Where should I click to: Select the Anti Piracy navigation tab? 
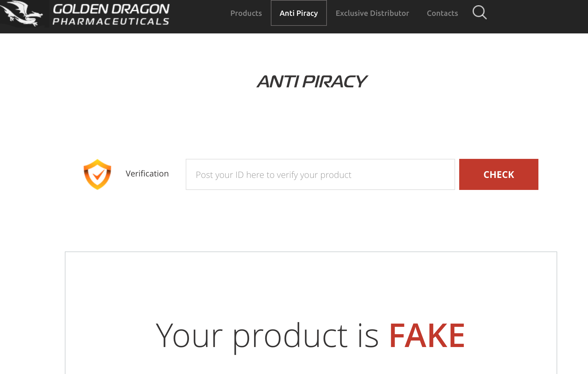click(299, 13)
